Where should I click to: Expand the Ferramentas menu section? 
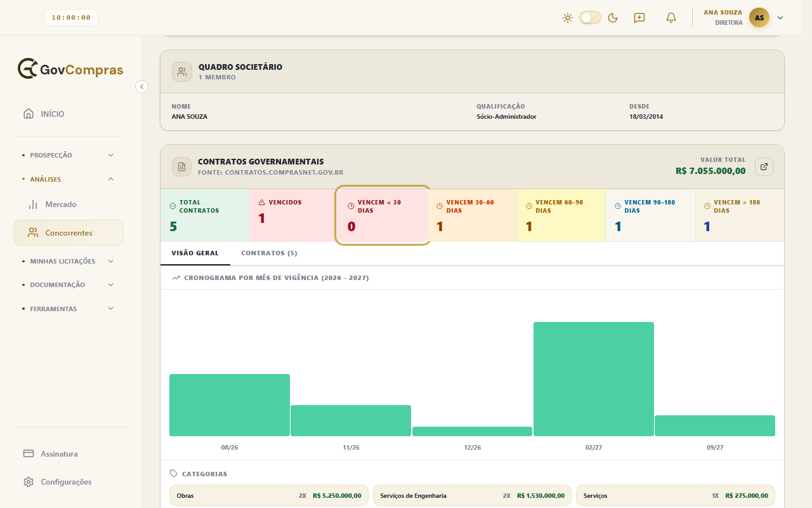point(69,309)
